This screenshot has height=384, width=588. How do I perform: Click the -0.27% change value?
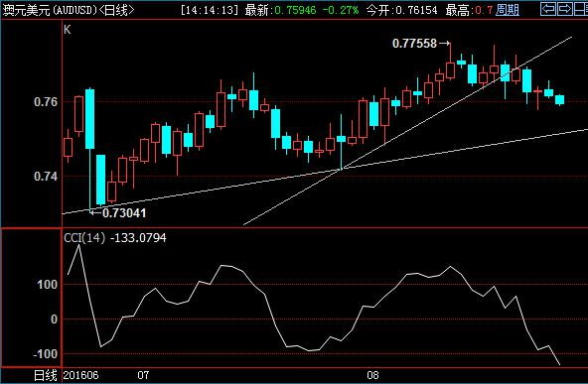point(341,10)
